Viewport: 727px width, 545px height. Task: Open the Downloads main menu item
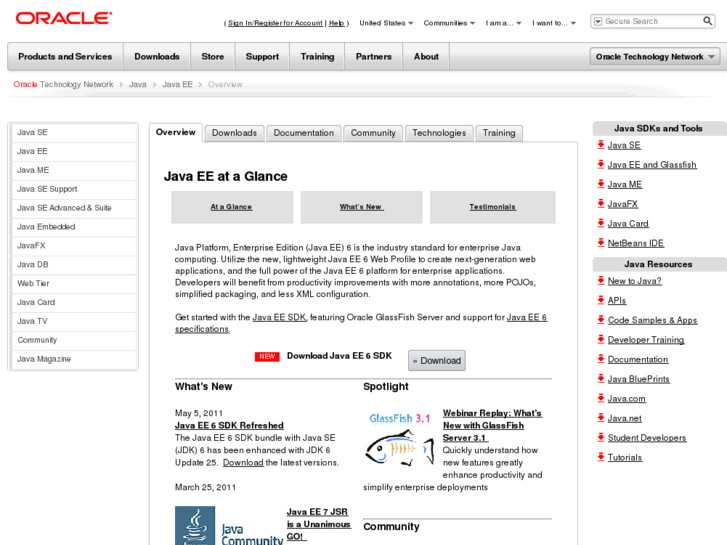[157, 57]
